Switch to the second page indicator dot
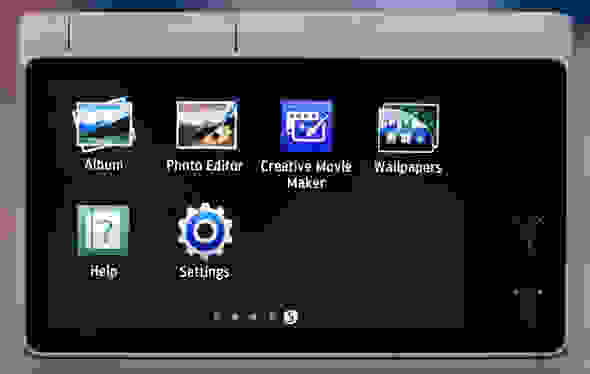 click(x=235, y=316)
